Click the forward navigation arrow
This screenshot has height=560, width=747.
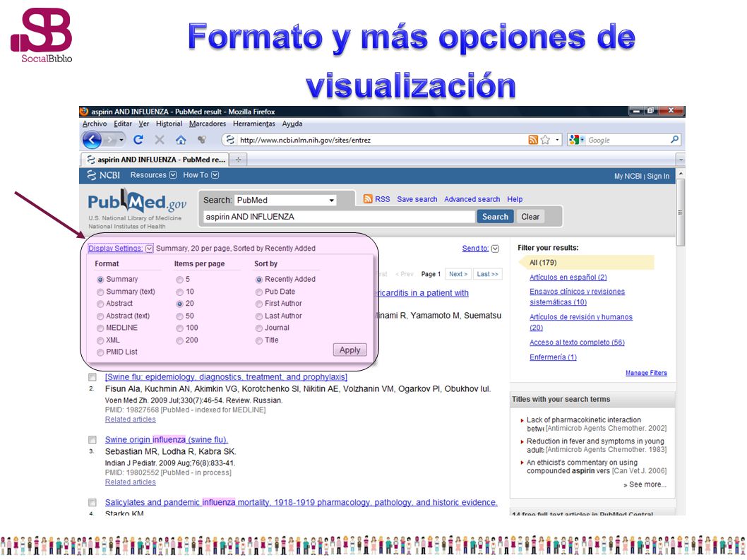pyautogui.click(x=110, y=140)
